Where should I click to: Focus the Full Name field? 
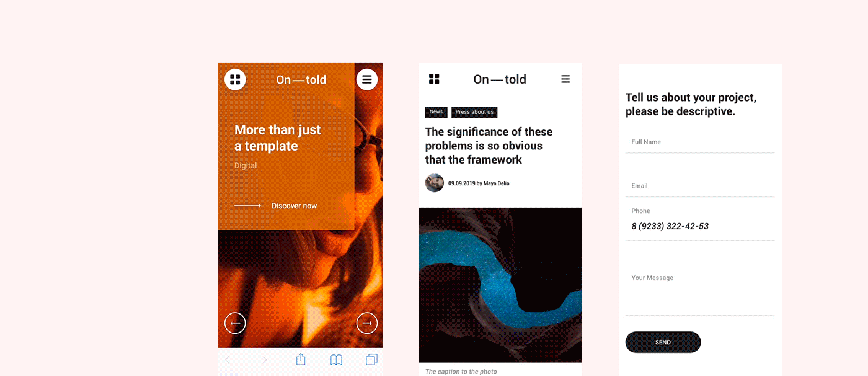[700, 142]
